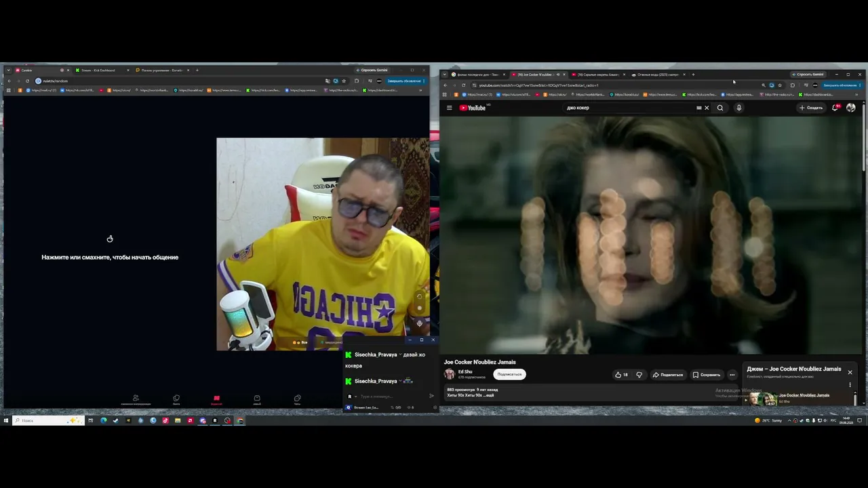Expand tab search dropdown in rulet.tv window
868x488 pixels.
pos(7,70)
